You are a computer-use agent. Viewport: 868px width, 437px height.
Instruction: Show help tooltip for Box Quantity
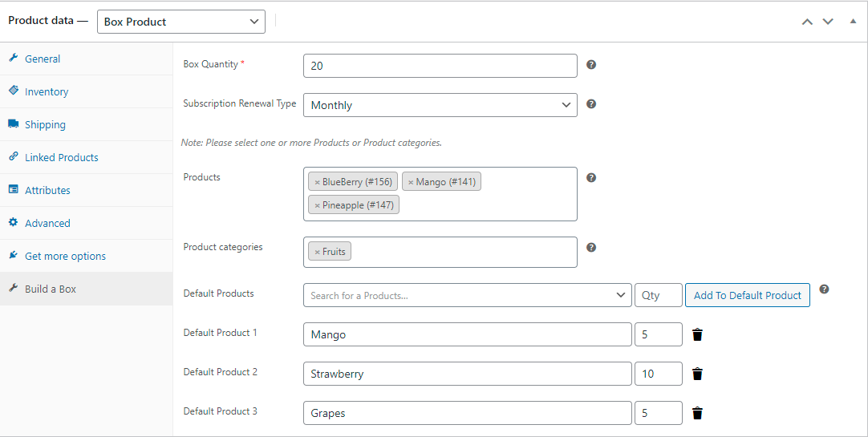tap(591, 65)
